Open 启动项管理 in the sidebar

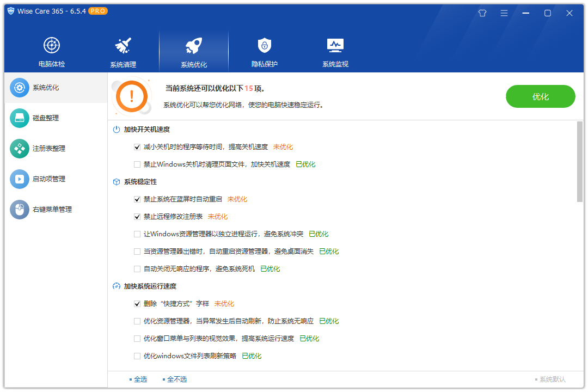click(56, 179)
